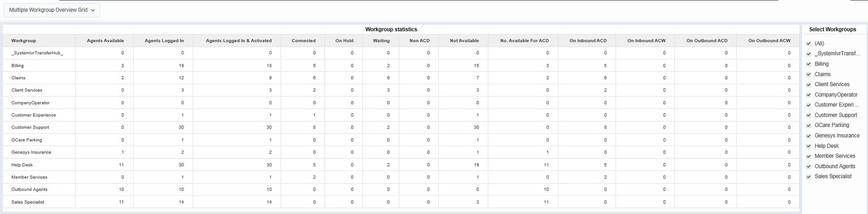Open the Multiple Workgroup Overview Grid dropdown

click(51, 10)
